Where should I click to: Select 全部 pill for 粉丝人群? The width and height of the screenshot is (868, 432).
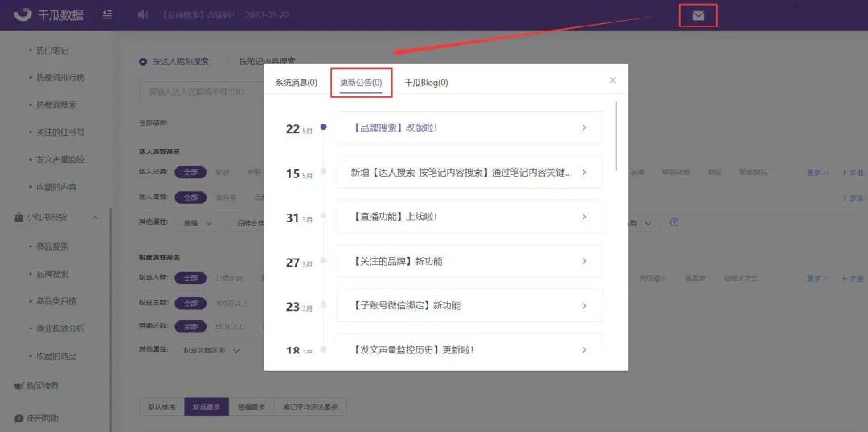[x=190, y=278]
